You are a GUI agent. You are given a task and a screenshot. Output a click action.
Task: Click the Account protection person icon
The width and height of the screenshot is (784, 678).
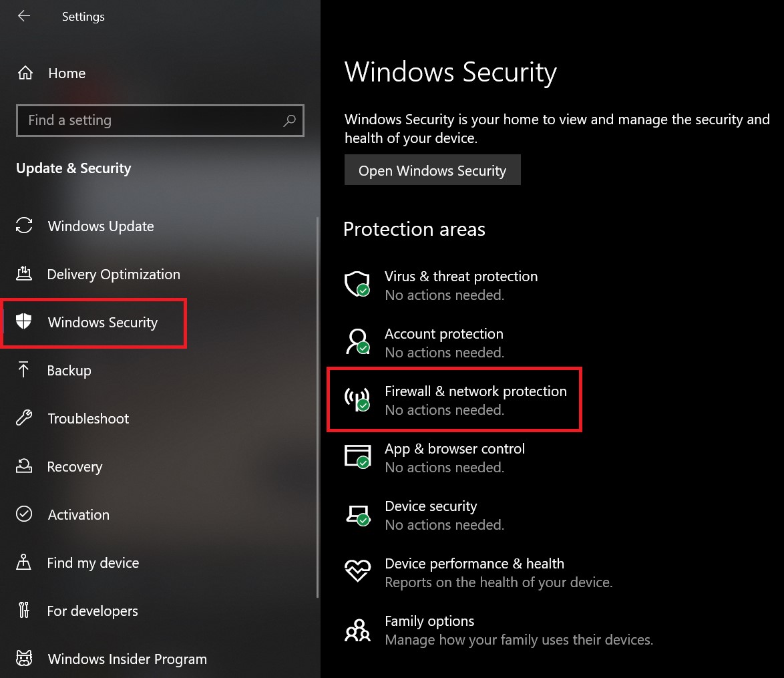(357, 341)
